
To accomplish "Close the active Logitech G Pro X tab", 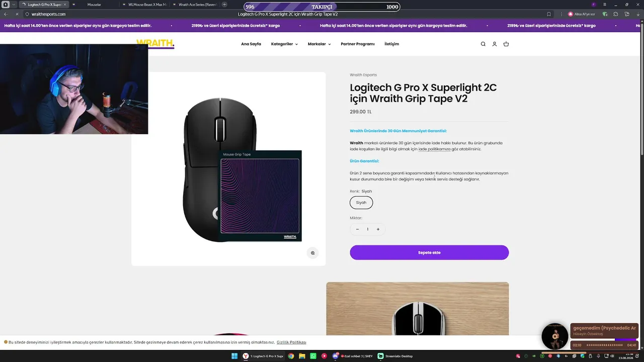I will click(x=65, y=5).
